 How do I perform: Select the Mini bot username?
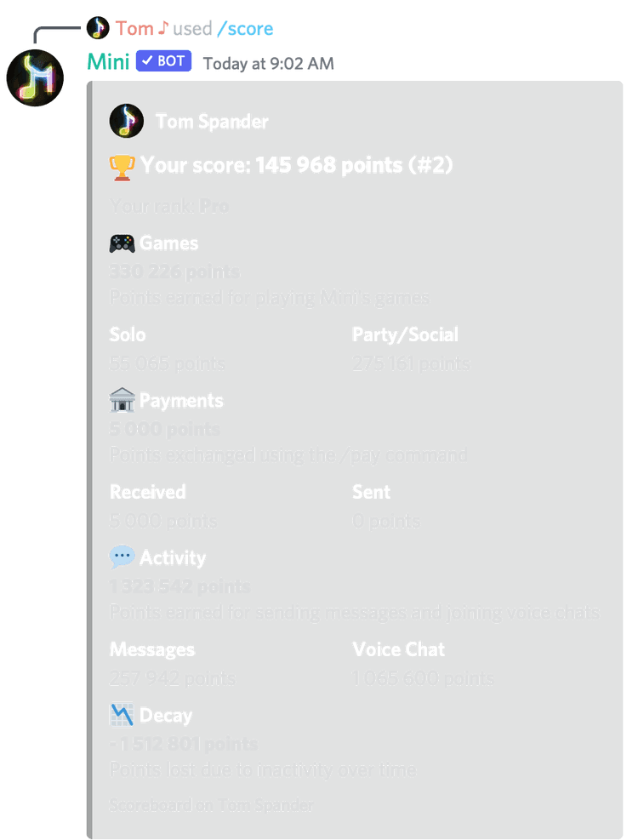tap(108, 61)
